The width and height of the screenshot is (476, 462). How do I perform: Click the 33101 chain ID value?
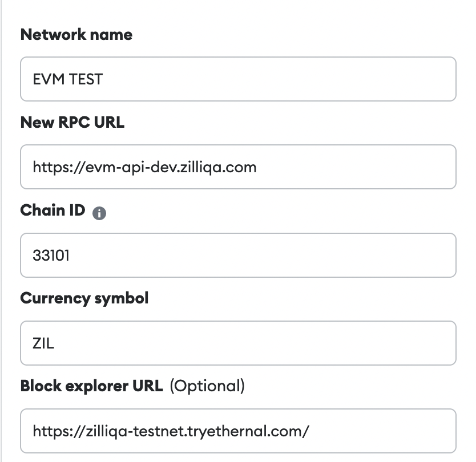pyautogui.click(x=51, y=255)
